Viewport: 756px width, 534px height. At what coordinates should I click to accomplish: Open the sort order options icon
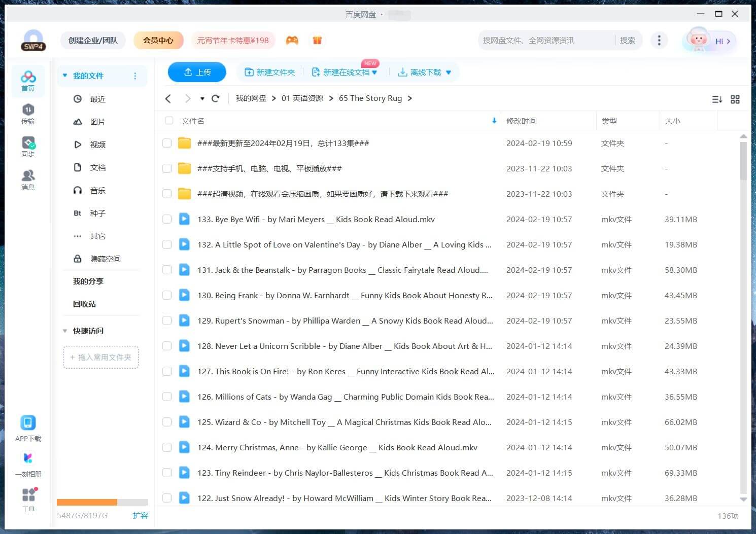coord(716,99)
